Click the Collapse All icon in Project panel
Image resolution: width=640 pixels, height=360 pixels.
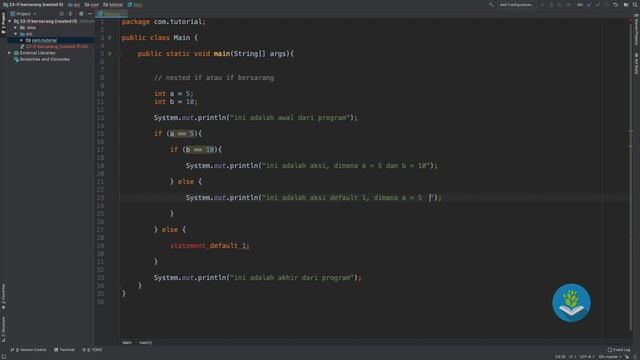(x=70, y=13)
